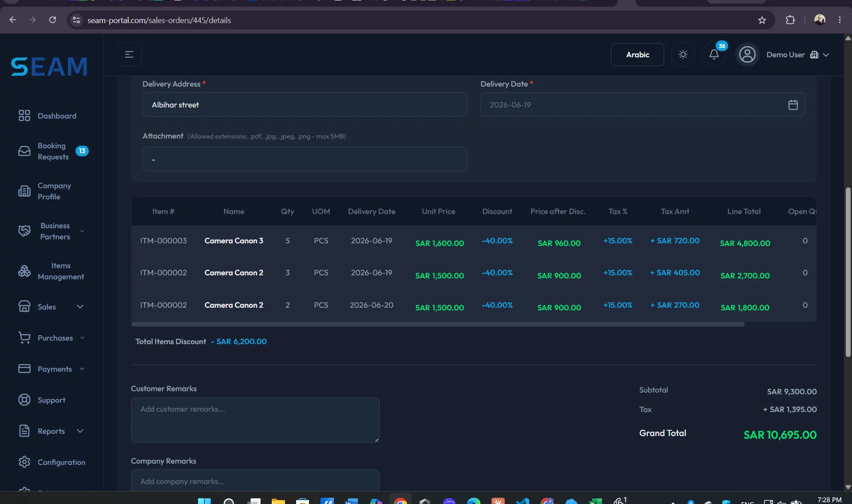Screen dimensions: 852x504
Task: Click the Grand Total SAR 10,695.00 amount
Action: [780, 435]
